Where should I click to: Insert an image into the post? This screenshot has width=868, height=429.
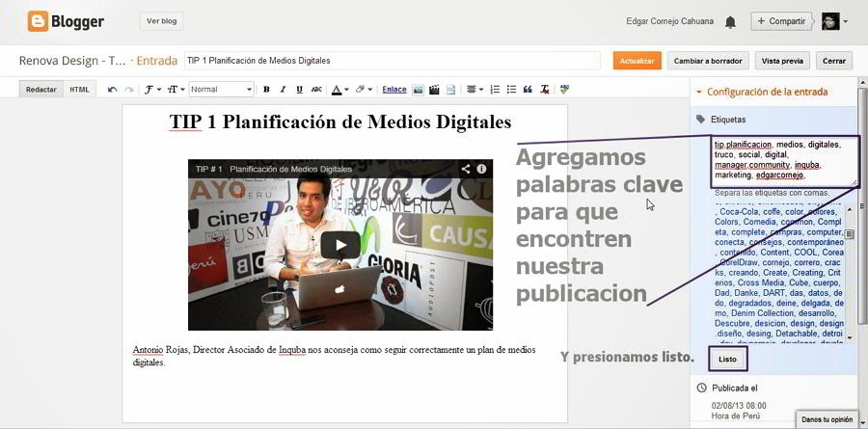pos(418,90)
